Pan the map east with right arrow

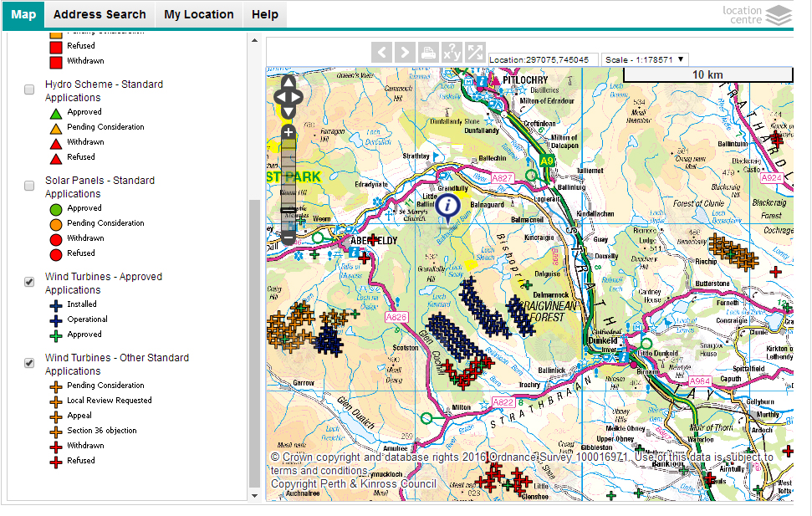pos(297,97)
